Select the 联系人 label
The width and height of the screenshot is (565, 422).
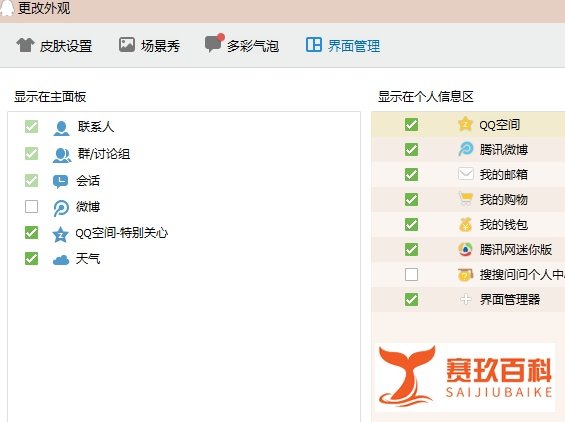coord(96,126)
